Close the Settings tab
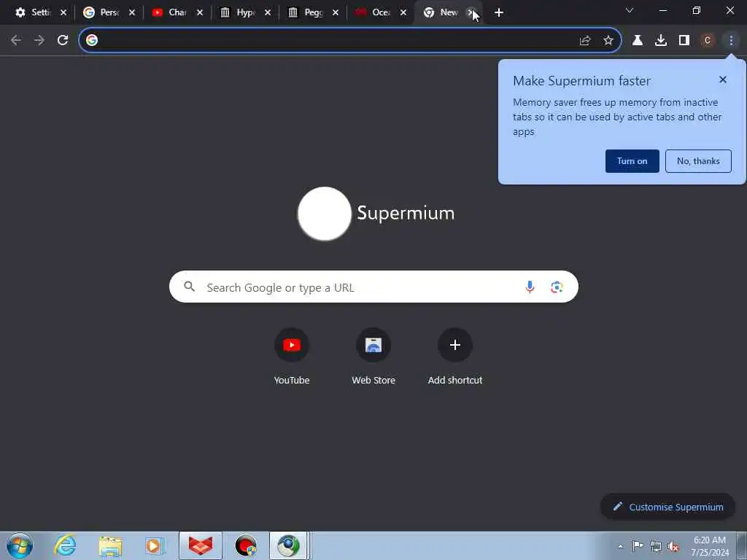The height and width of the screenshot is (560, 747). [x=63, y=13]
